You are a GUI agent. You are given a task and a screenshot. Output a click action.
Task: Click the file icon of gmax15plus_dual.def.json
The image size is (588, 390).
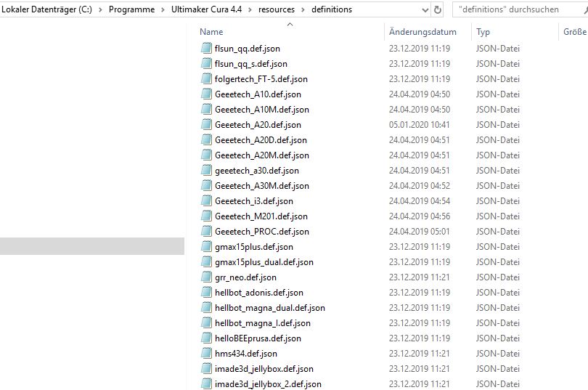[x=206, y=261]
